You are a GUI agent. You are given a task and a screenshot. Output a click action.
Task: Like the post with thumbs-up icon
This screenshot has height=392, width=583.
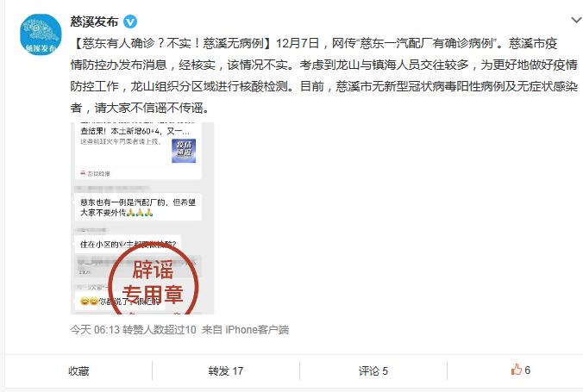pos(516,370)
